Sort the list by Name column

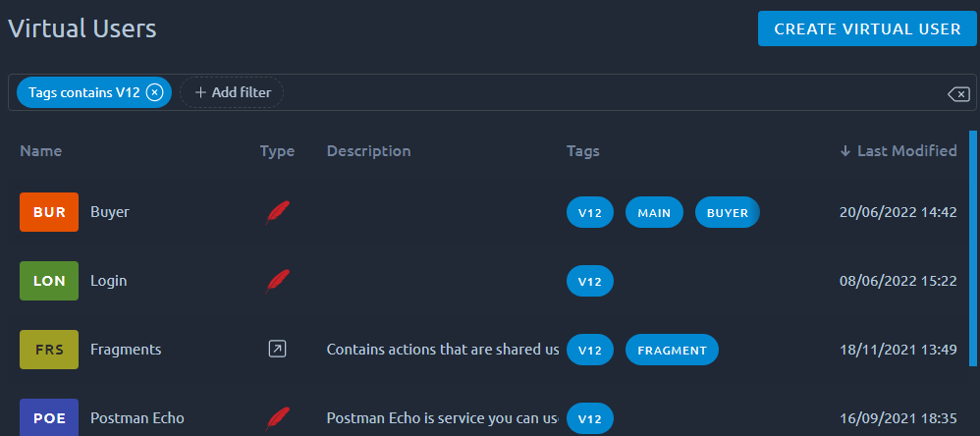click(40, 150)
